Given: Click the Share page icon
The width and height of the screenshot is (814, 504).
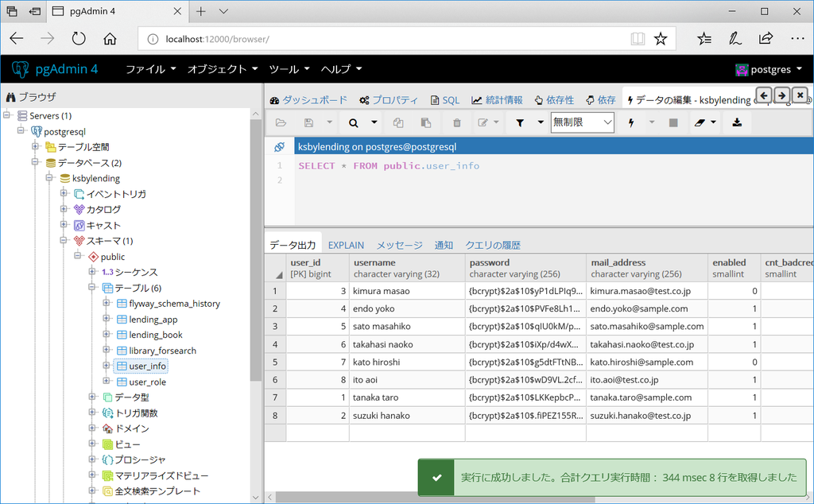Looking at the screenshot, I should (766, 38).
